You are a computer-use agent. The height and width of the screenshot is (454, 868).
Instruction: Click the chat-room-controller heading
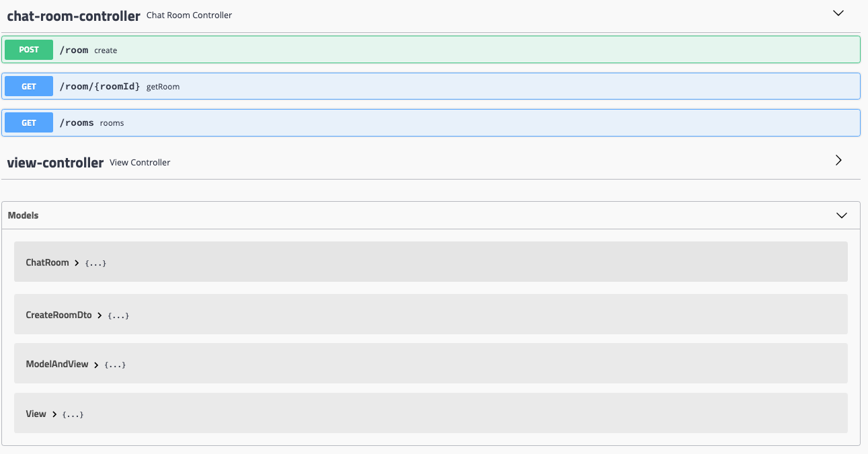(73, 15)
